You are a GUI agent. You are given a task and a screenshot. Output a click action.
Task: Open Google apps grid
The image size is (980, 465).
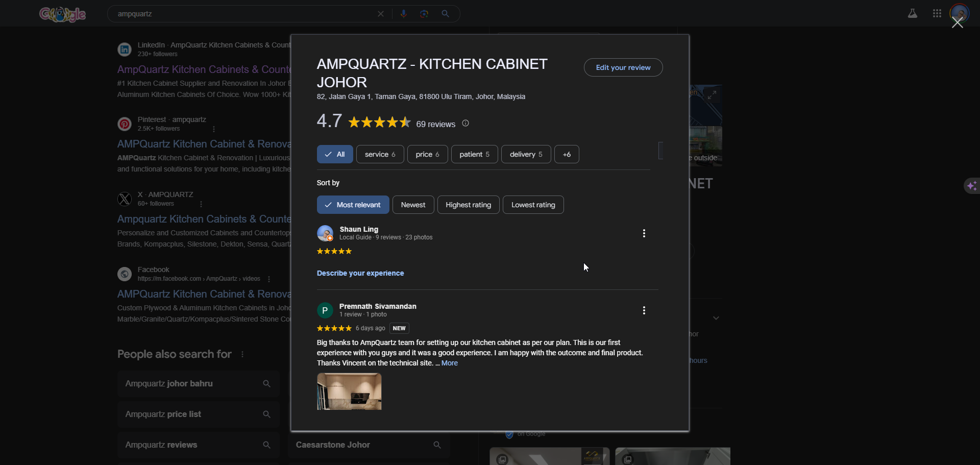937,14
